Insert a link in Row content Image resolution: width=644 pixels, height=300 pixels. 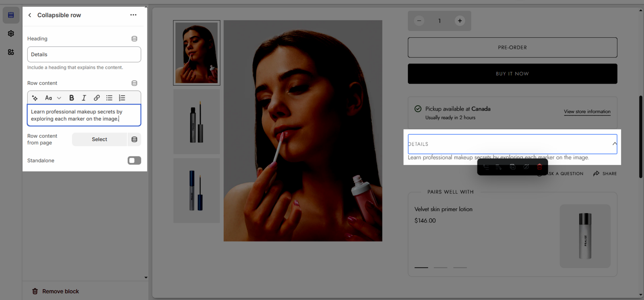[x=97, y=98]
